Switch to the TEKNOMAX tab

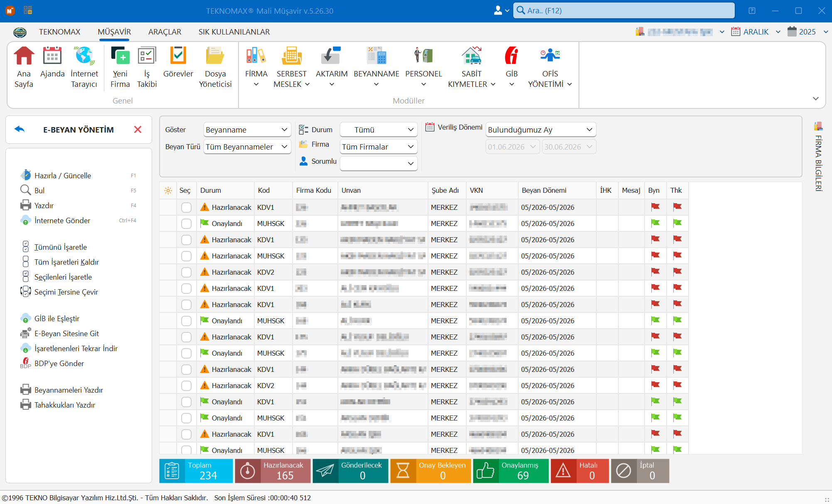point(59,32)
